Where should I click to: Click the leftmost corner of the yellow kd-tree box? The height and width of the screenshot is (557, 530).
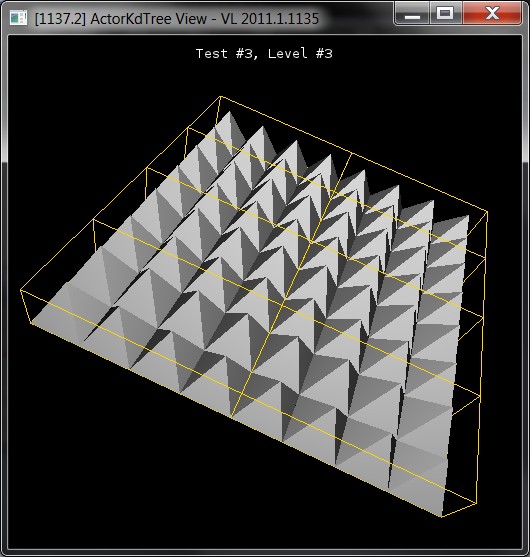point(21,290)
